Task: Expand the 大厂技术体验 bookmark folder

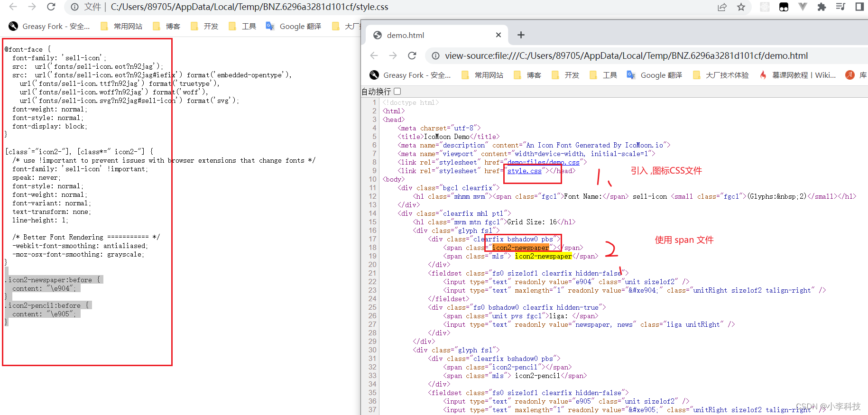Action: tap(721, 75)
